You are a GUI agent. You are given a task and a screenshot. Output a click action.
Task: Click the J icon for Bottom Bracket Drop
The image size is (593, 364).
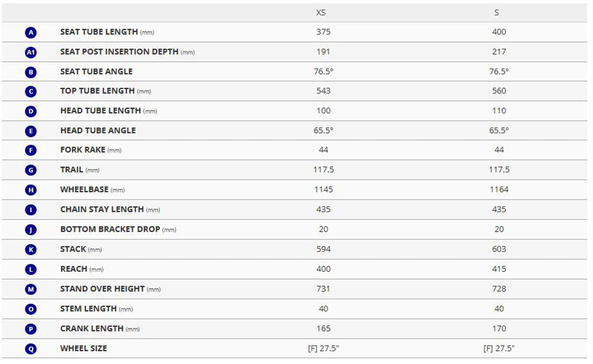pyautogui.click(x=31, y=230)
